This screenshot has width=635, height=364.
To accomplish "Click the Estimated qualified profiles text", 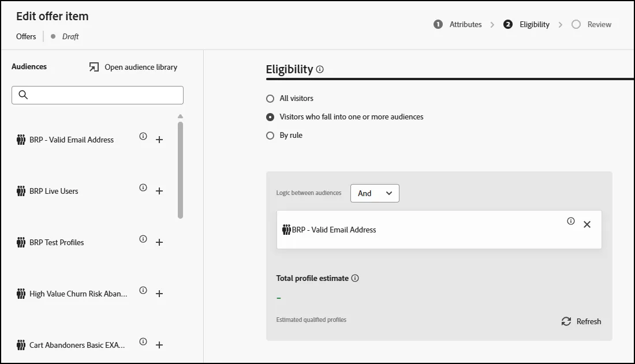I will tap(311, 320).
